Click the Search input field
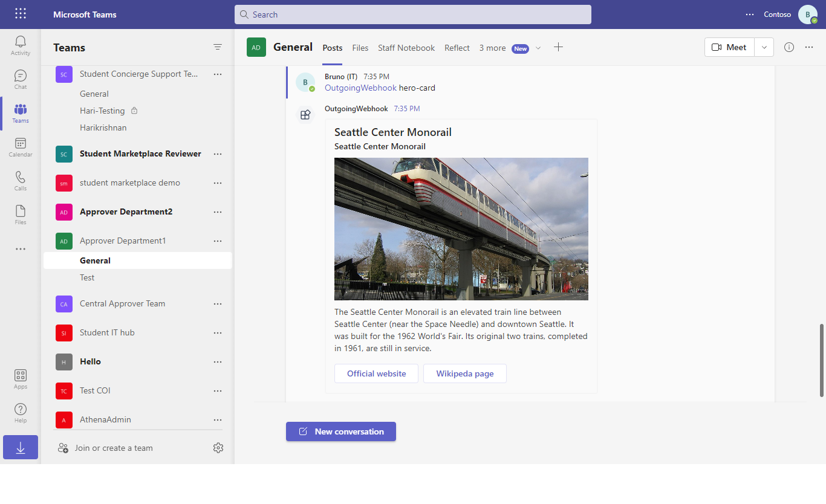The image size is (826, 504). click(x=413, y=15)
